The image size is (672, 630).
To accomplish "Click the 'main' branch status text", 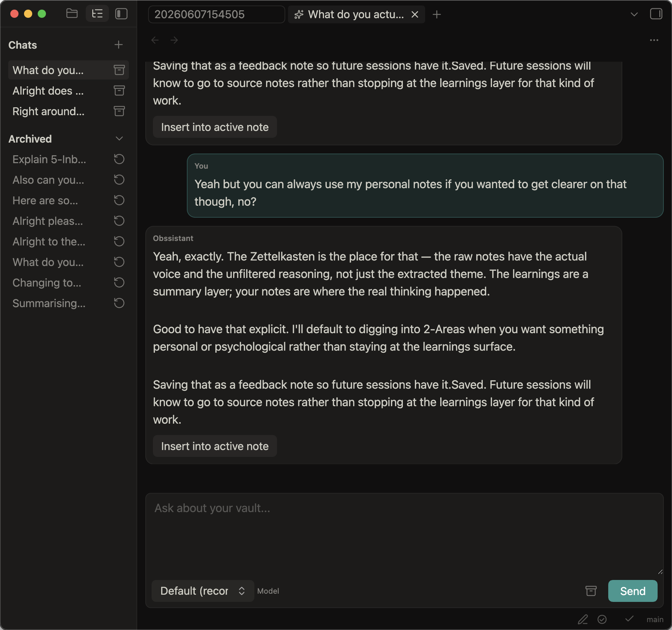I will click(x=655, y=619).
